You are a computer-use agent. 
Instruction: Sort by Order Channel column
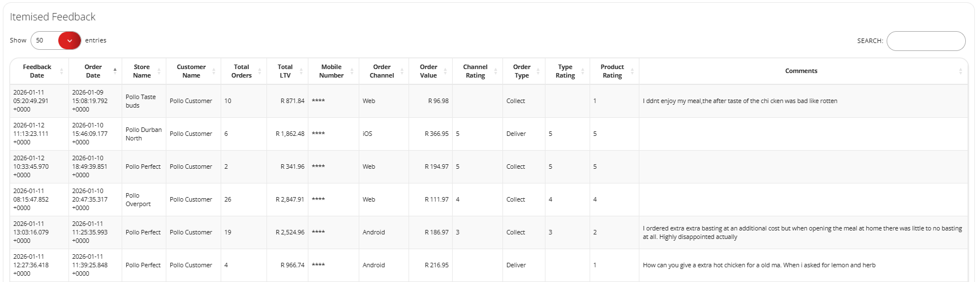coord(382,71)
